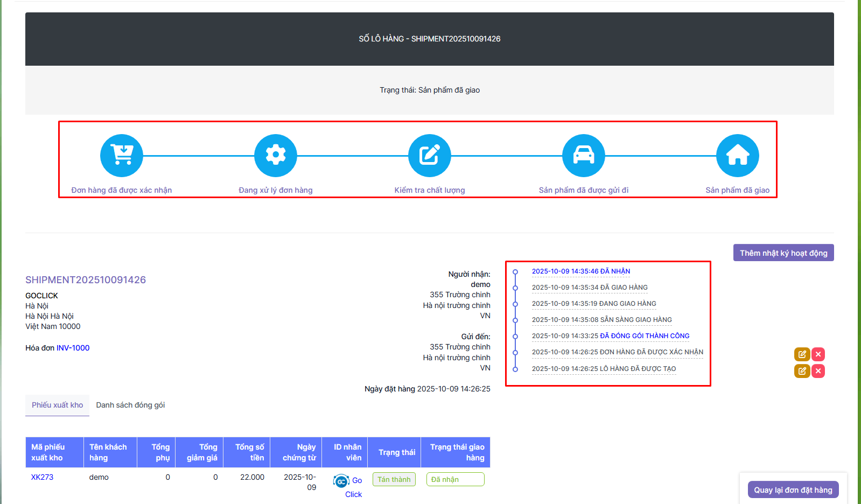Click the 'Tán thành' status badge

tap(394, 479)
